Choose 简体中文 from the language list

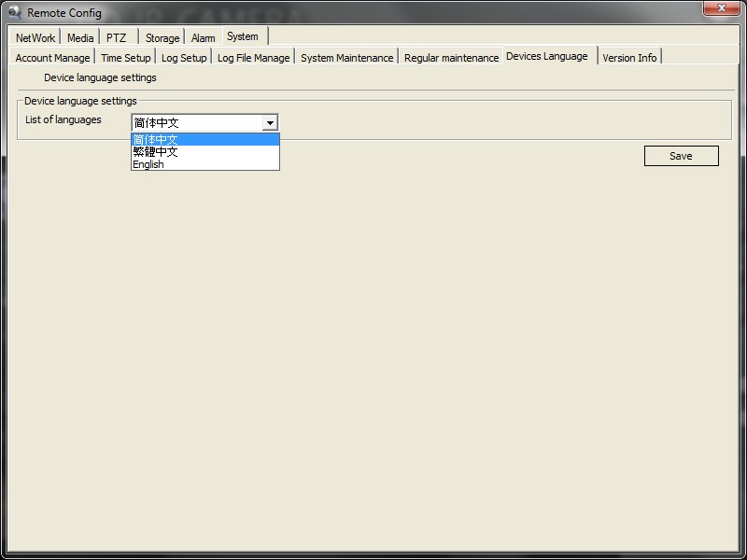coord(205,139)
